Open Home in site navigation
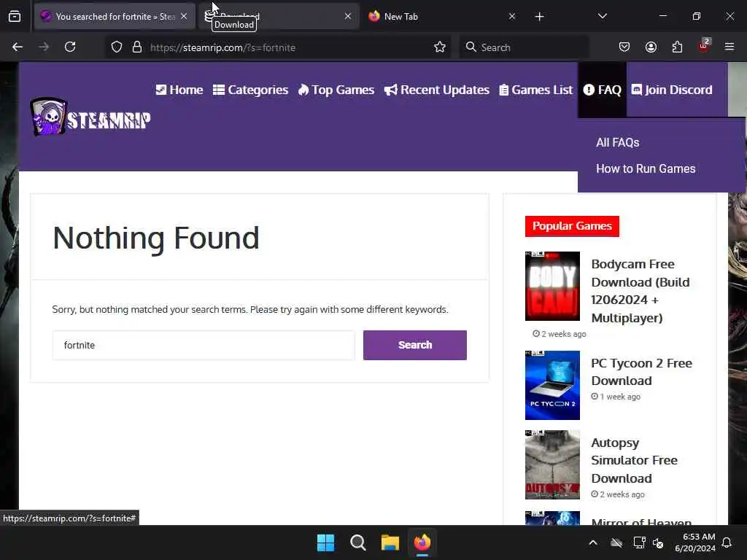 (179, 90)
